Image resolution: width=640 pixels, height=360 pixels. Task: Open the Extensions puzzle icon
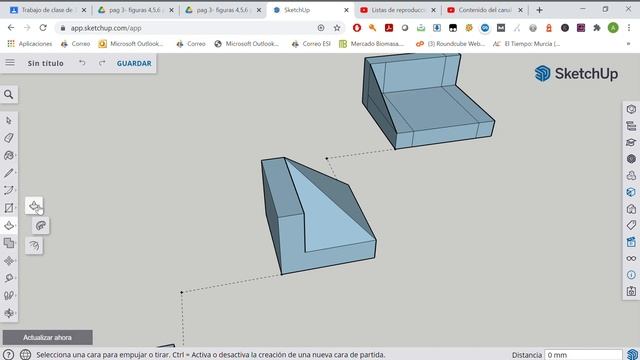tap(597, 28)
